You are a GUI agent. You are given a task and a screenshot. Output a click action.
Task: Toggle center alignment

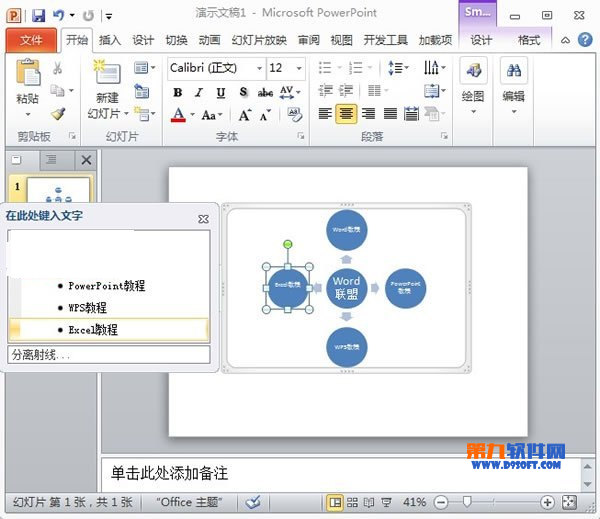[346, 114]
